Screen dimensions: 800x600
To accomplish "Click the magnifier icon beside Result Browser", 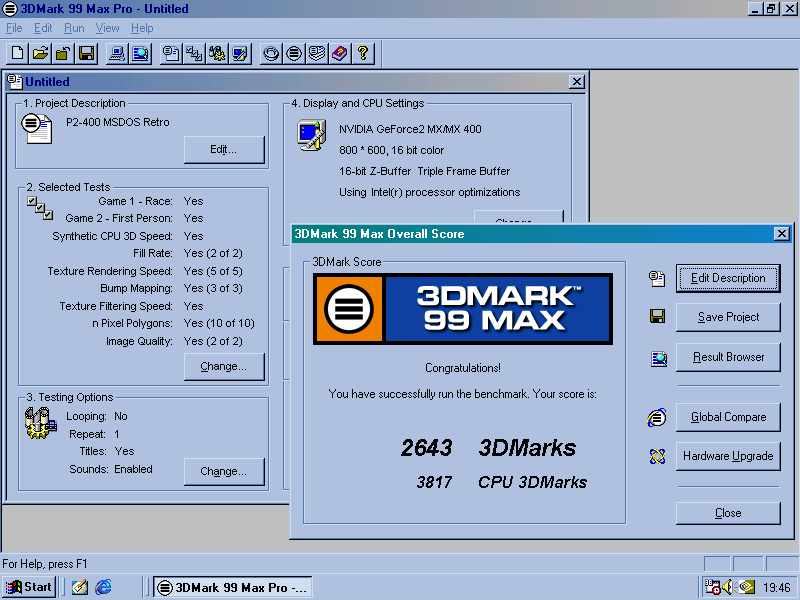I will pos(658,359).
